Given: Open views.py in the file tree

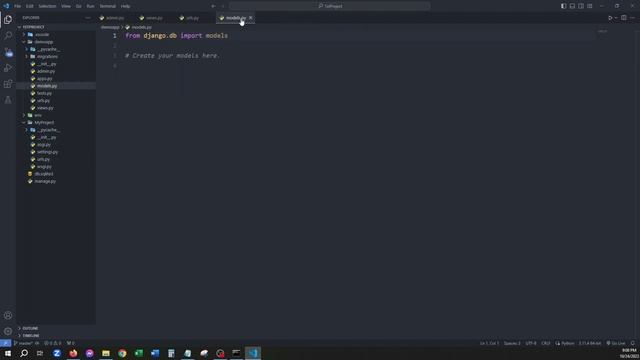Looking at the screenshot, I should pyautogui.click(x=45, y=108).
